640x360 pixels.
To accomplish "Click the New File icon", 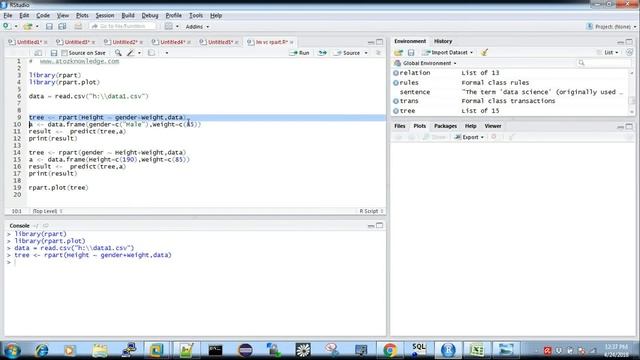I will click(x=7, y=26).
